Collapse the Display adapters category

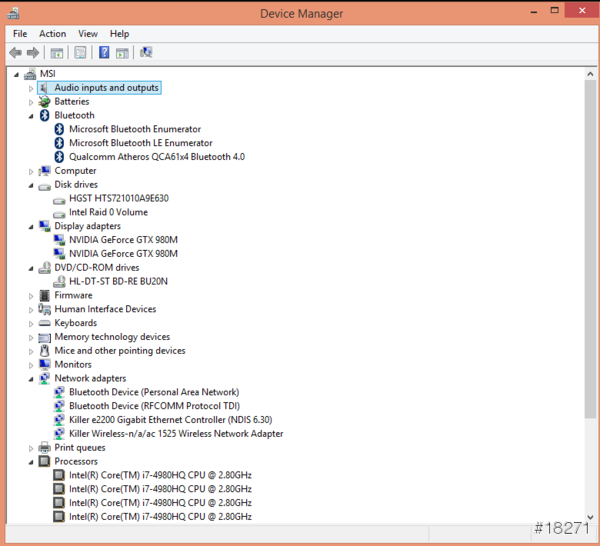(31, 226)
